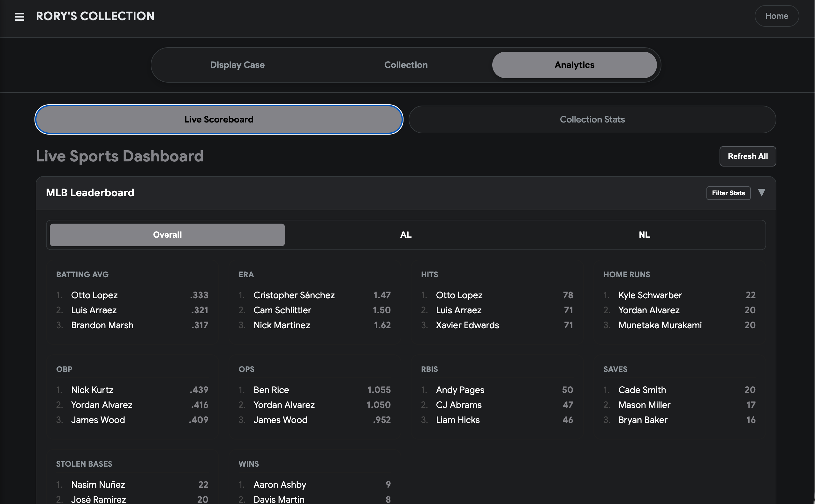
Task: Click Cristopher Sánchez's 1.47 ERA value
Action: click(382, 295)
